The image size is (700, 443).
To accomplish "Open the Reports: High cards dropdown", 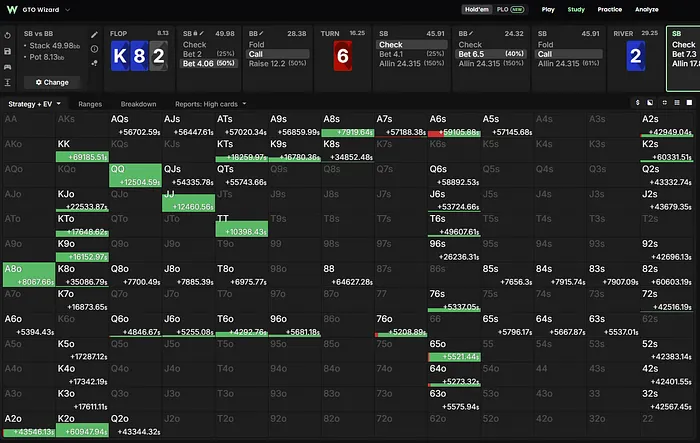I will (x=210, y=104).
